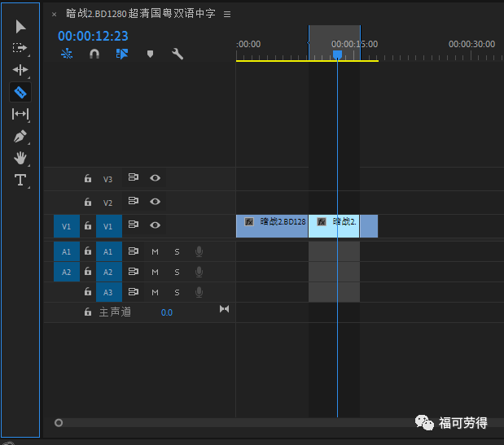Select the Ripple Edit tool
Screen dimensions: 504x445
pos(20,70)
